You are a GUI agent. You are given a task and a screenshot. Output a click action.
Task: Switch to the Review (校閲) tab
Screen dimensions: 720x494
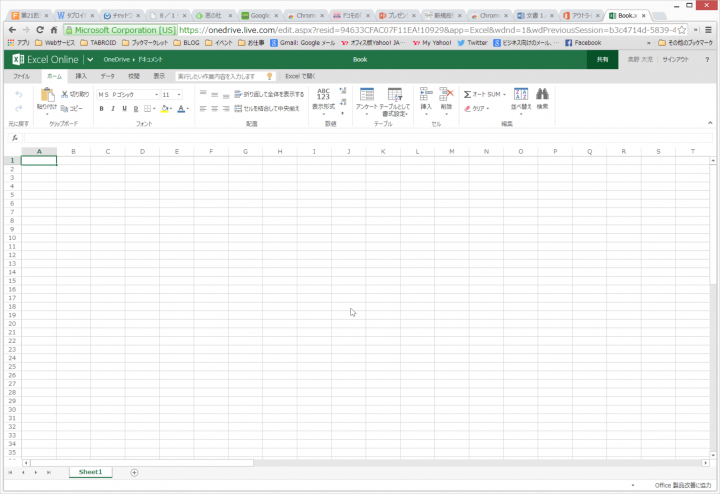coord(134,76)
